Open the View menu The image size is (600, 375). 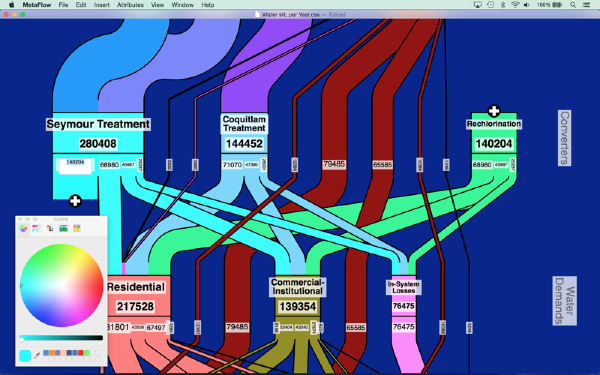pyautogui.click(x=157, y=5)
